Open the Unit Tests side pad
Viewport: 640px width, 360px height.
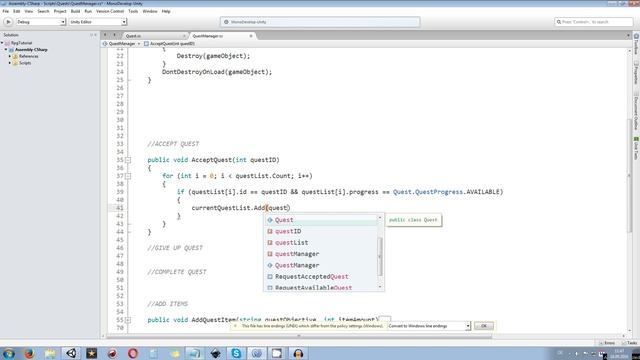coord(636,148)
